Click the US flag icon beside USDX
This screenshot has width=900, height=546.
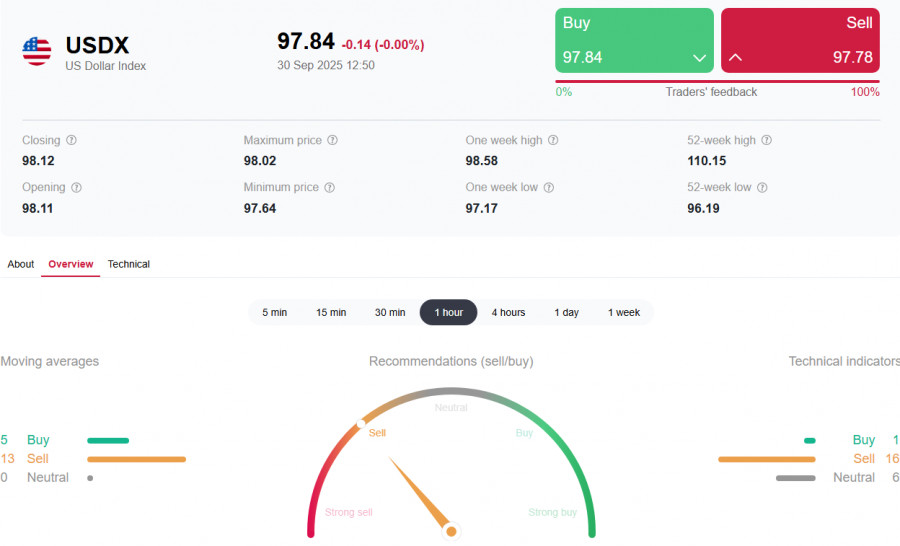click(37, 52)
